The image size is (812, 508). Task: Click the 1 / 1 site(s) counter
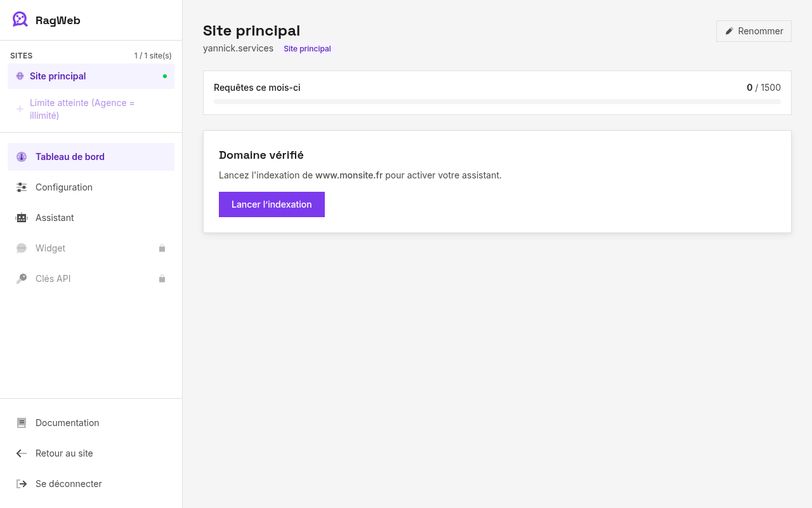[x=153, y=56]
